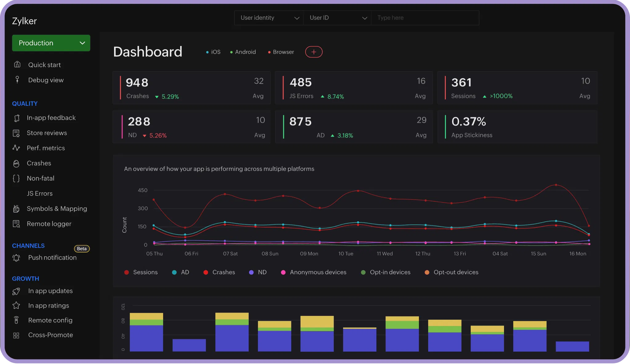Click the In app updates rocket icon
Viewport: 630px width, 364px height.
(16, 291)
